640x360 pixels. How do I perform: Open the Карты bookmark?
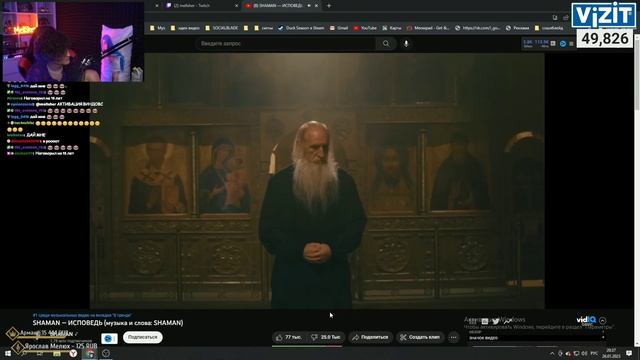point(392,28)
